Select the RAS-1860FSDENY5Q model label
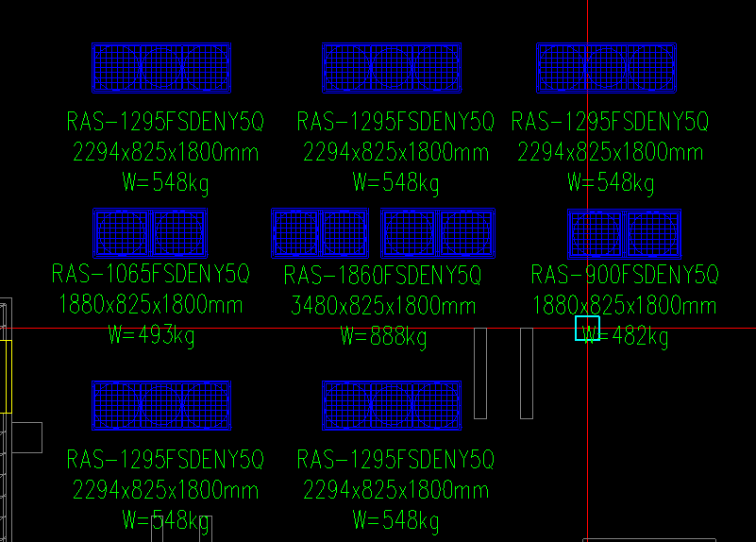The width and height of the screenshot is (756, 542). 382,276
